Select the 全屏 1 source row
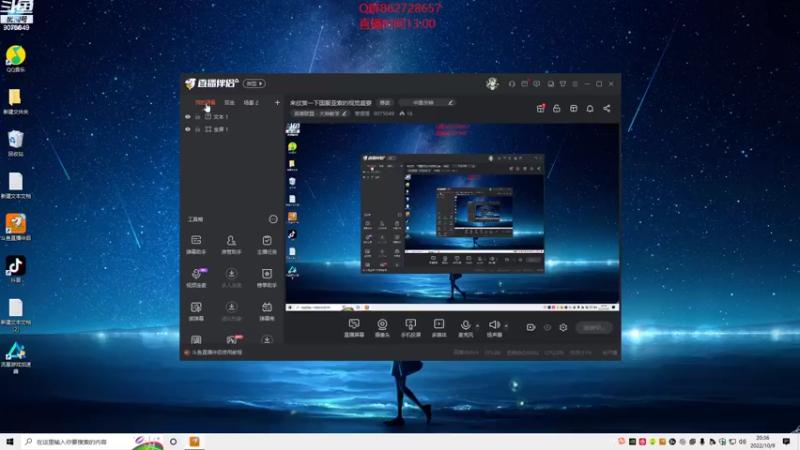Image resolution: width=800 pixels, height=450 pixels. point(232,129)
